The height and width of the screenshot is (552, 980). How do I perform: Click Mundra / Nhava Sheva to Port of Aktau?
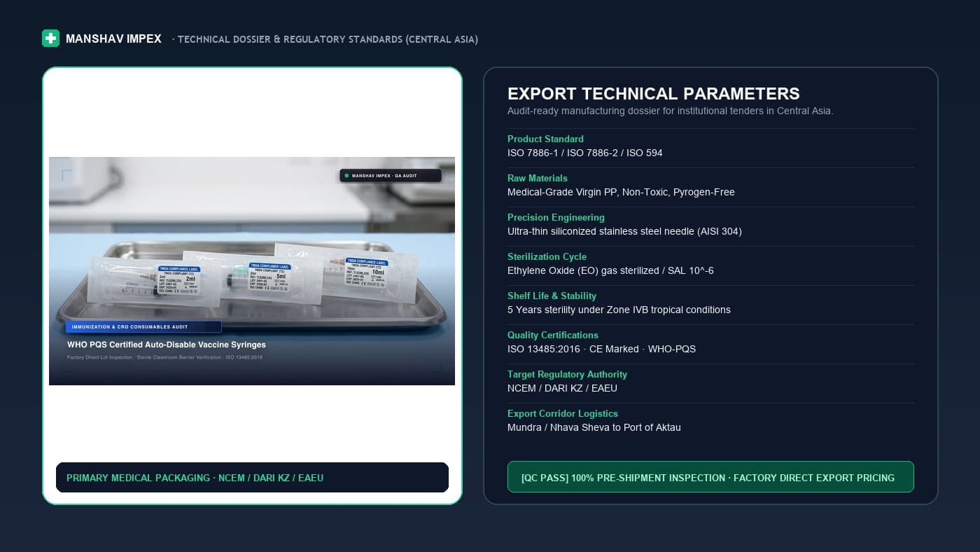pos(594,427)
